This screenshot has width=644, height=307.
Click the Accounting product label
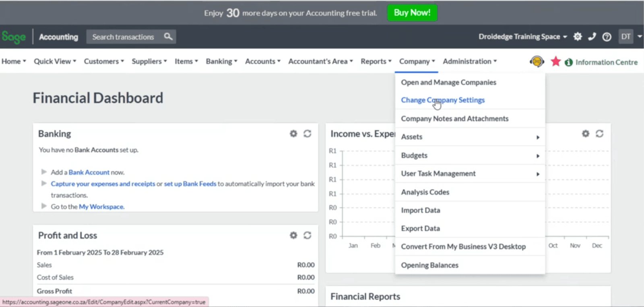point(59,37)
